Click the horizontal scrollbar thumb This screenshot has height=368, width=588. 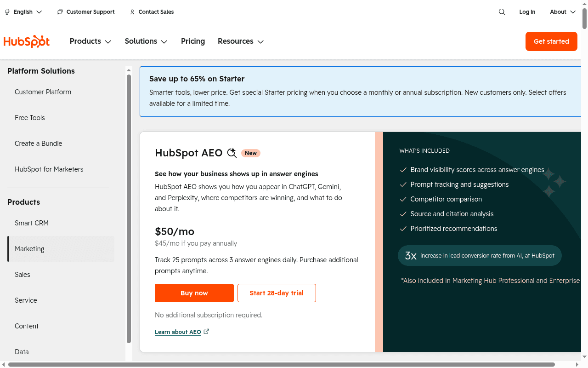(282, 365)
